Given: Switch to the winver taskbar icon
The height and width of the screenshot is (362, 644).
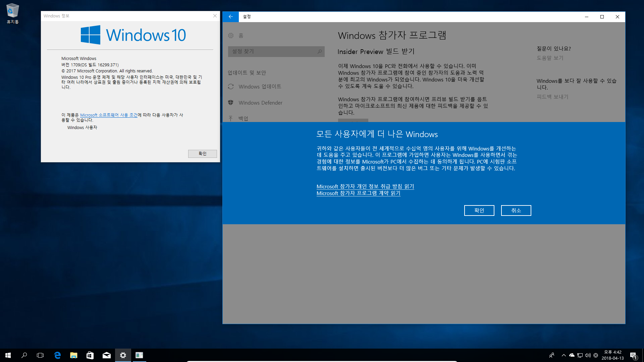Looking at the screenshot, I should coord(139,355).
